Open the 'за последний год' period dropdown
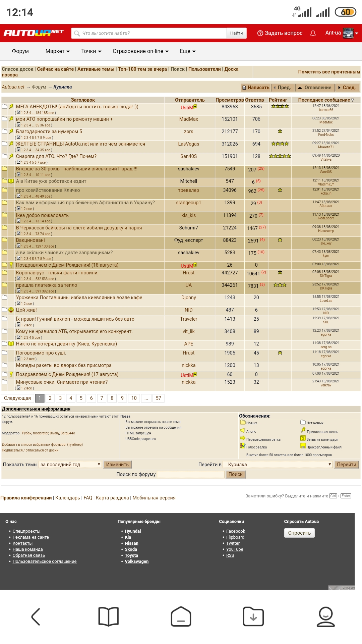This screenshot has width=362, height=644. point(70,465)
